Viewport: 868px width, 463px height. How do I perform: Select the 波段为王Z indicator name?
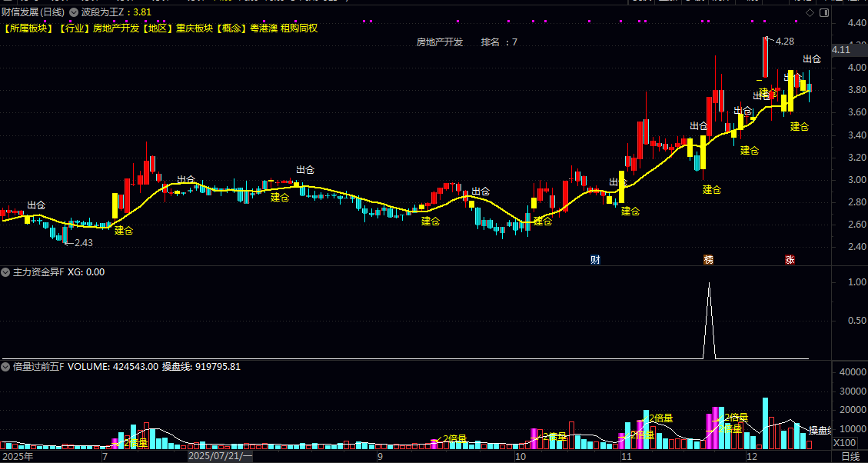point(101,12)
